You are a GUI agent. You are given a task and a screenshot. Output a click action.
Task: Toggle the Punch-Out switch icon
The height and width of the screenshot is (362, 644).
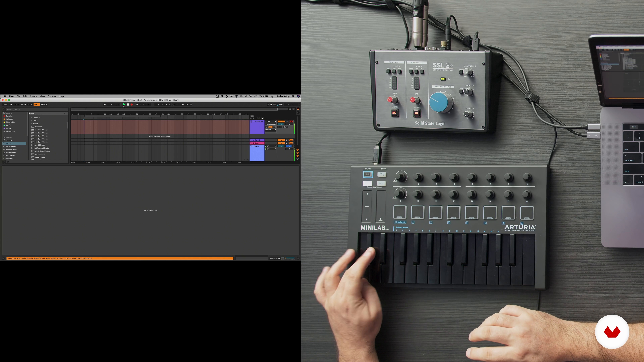pos(177,104)
